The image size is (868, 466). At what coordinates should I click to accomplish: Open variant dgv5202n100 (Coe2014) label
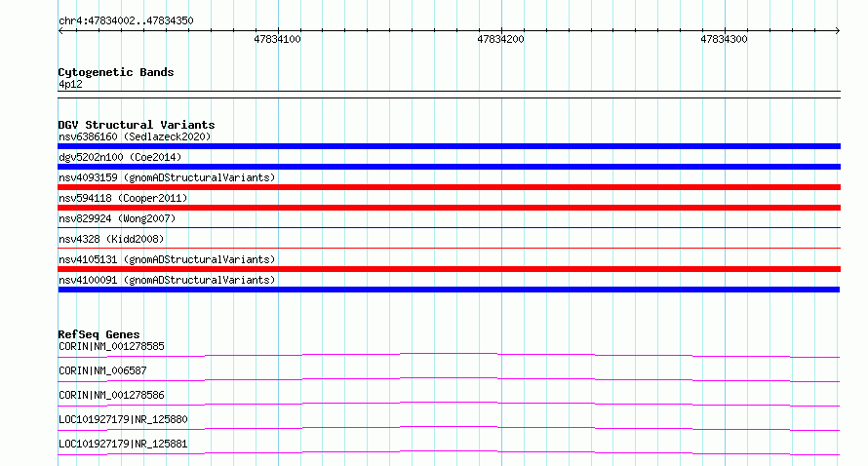point(120,157)
